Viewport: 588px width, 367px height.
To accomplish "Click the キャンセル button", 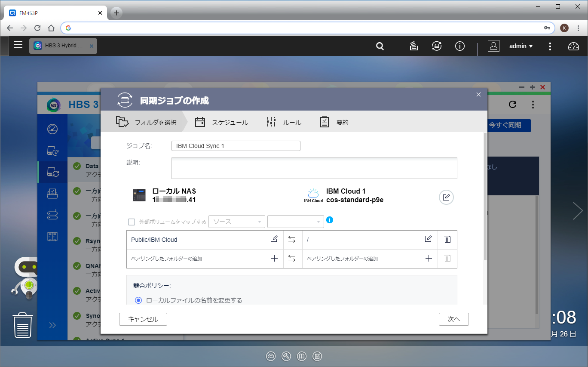I will pos(143,319).
